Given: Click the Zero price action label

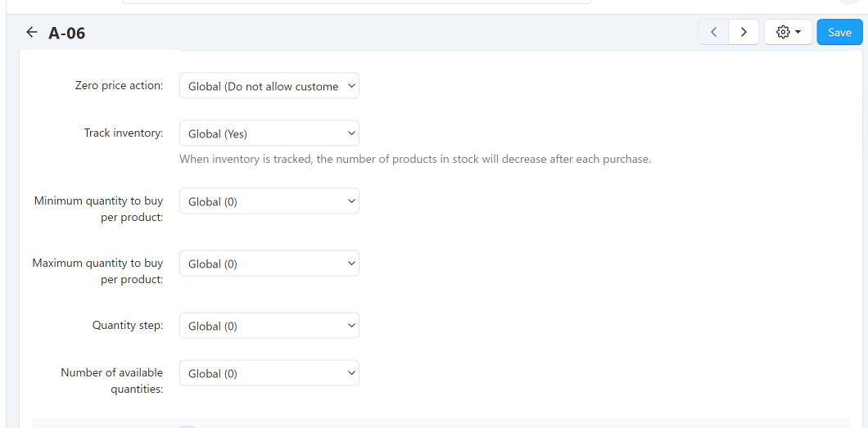Looking at the screenshot, I should click(x=119, y=86).
